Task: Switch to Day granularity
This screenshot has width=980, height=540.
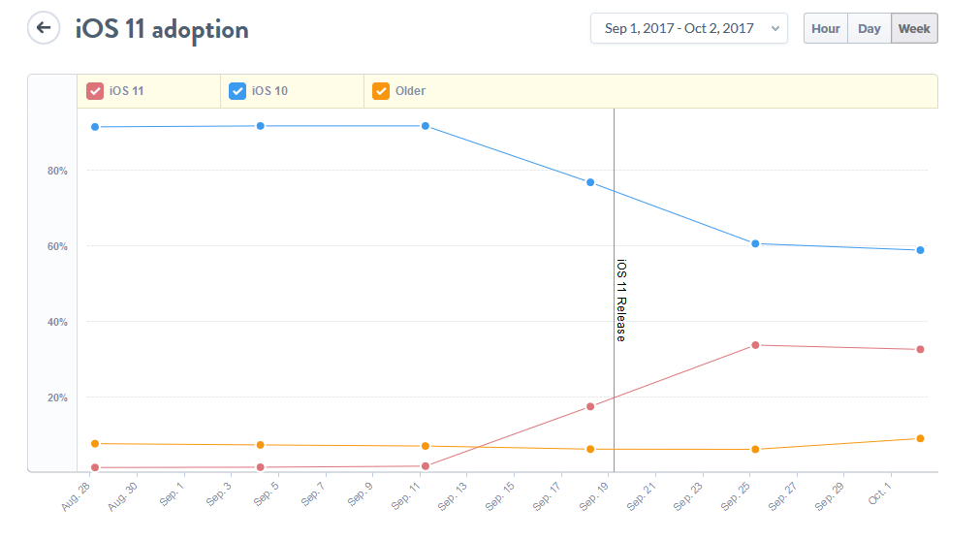Action: (x=869, y=29)
